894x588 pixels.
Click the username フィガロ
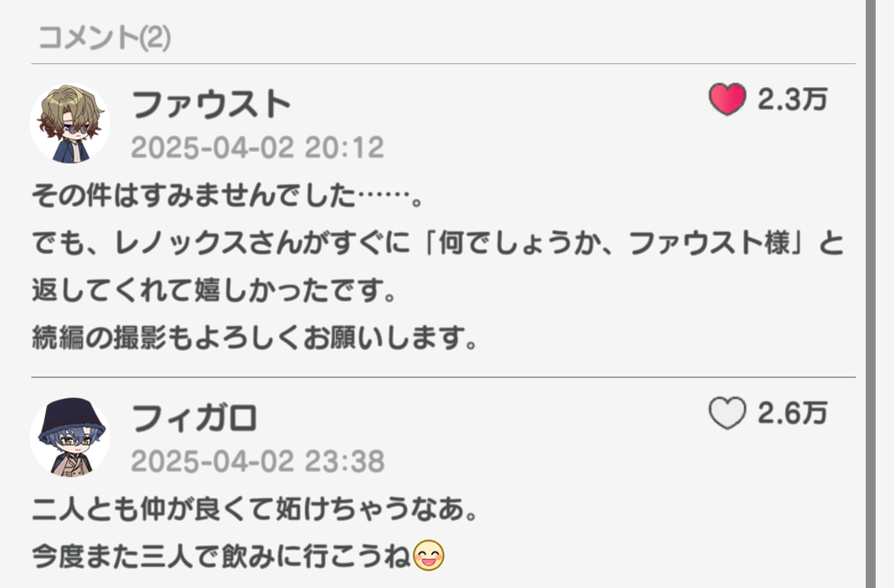tap(194, 418)
